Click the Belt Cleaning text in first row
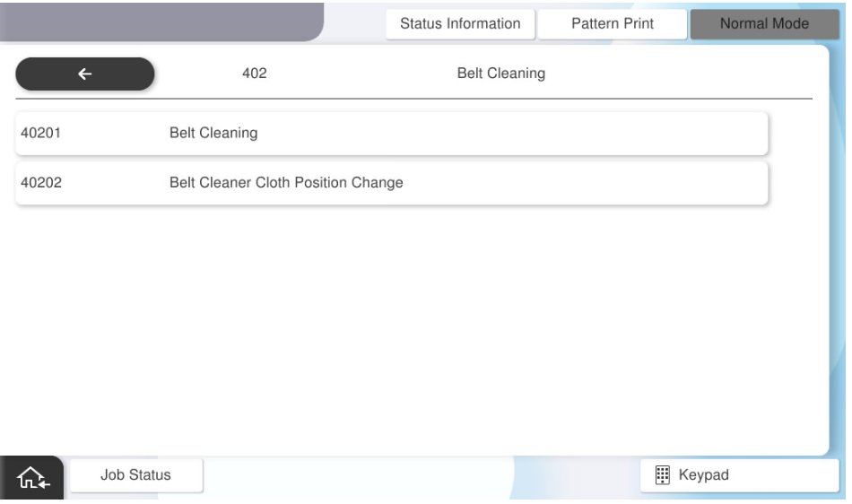 pos(213,134)
